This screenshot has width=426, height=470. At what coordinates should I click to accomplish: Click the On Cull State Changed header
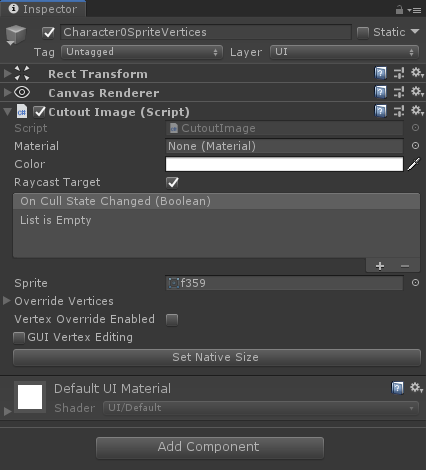pyautogui.click(x=216, y=201)
